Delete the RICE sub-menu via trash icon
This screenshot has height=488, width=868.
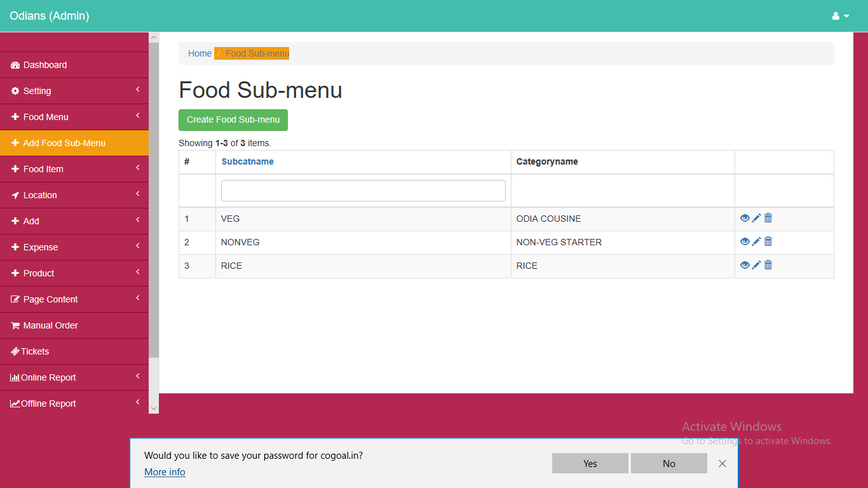pyautogui.click(x=768, y=265)
